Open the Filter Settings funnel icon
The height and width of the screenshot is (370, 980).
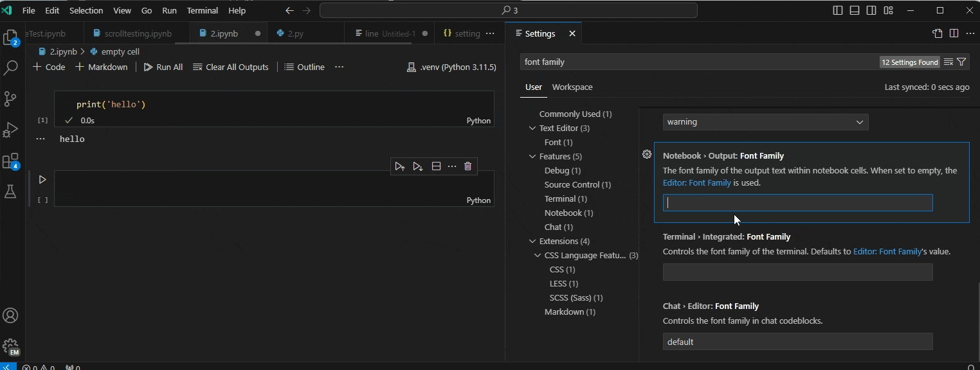[961, 62]
